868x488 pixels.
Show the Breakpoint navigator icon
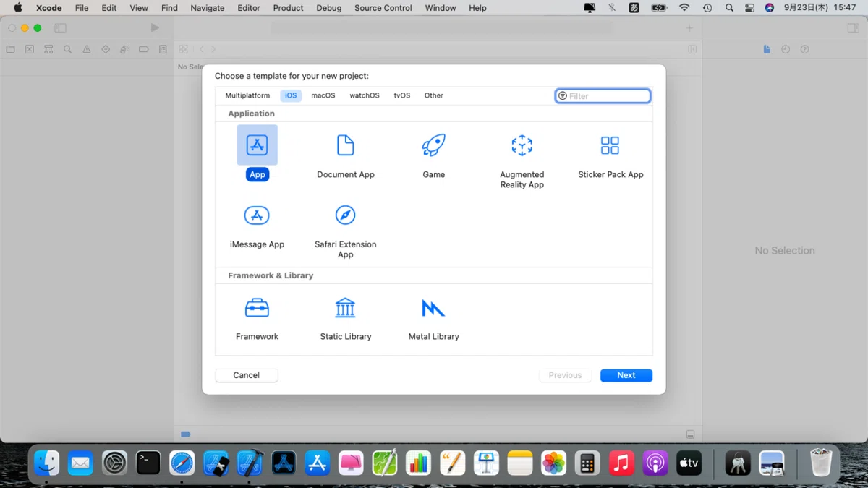click(144, 49)
